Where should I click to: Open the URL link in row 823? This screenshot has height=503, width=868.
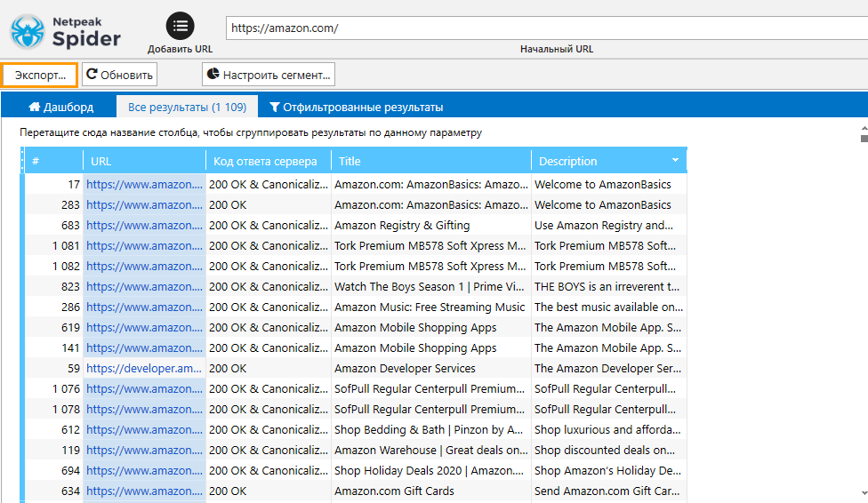[144, 287]
